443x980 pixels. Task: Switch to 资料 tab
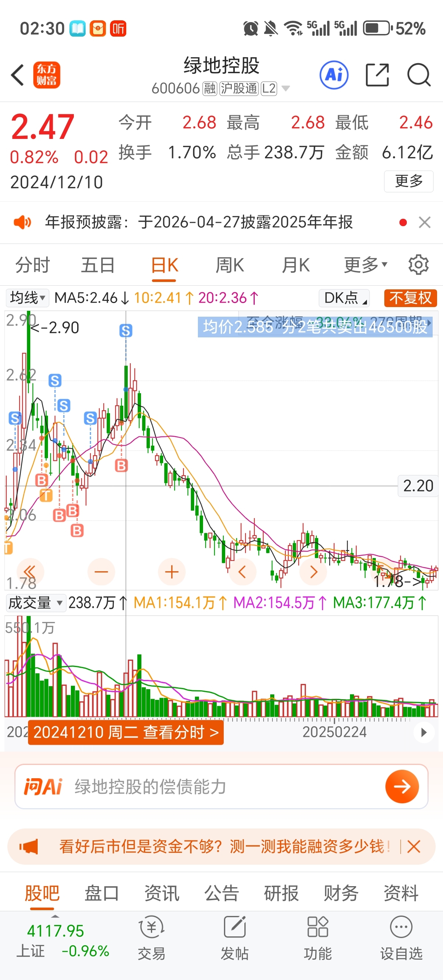pos(401,893)
